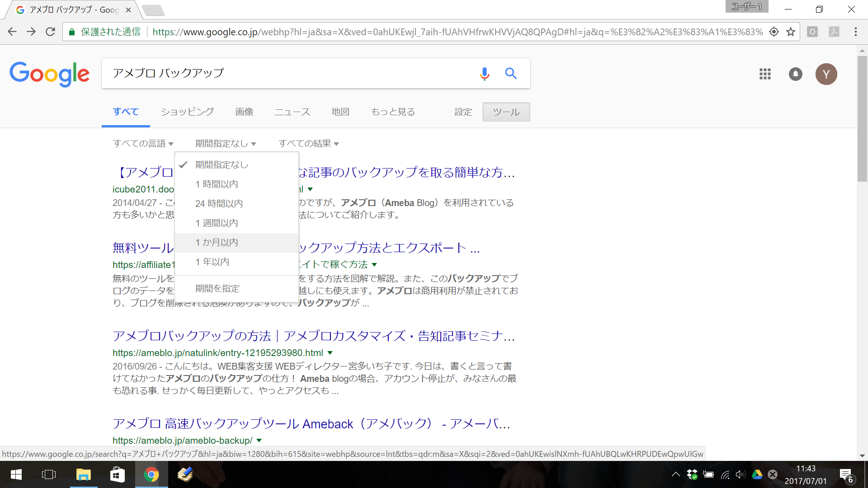Open Chrome three-dot menu
The height and width of the screenshot is (488, 868).
click(x=855, y=32)
